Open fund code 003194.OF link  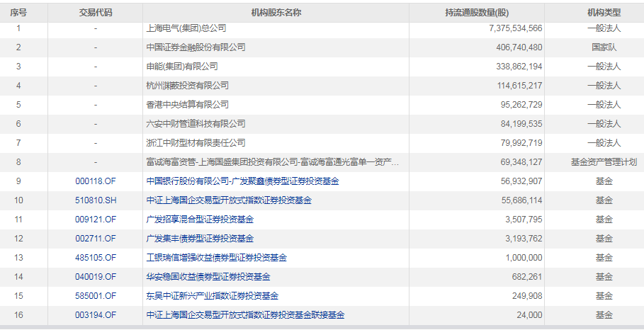[x=96, y=315]
